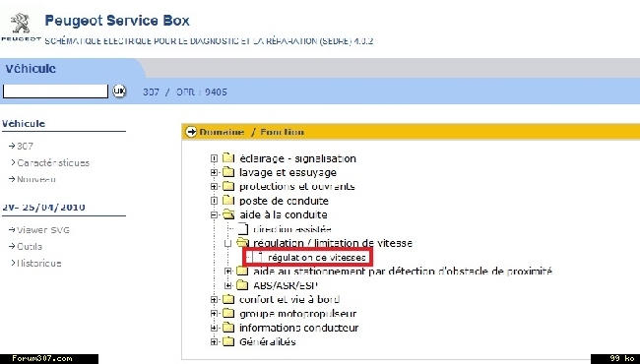Click the confort et vie à bord folder icon
The height and width of the screenshot is (364, 640).
228,299
